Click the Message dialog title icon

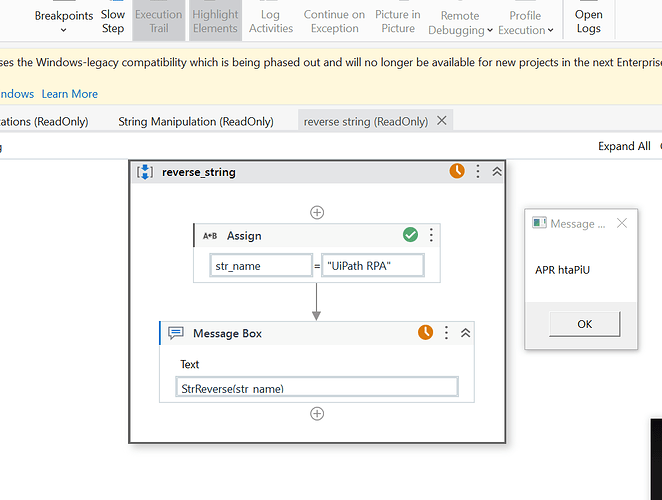pyautogui.click(x=539, y=223)
